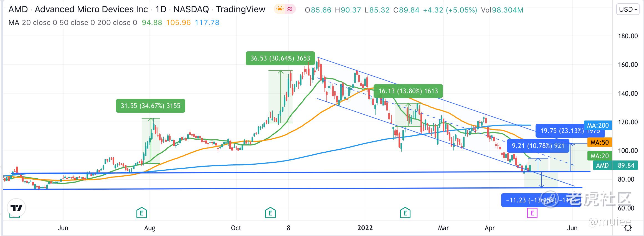Viewport: 644px width, 236px height.
Task: Select the 36.53 (30.64%) measurement label
Action: point(280,58)
